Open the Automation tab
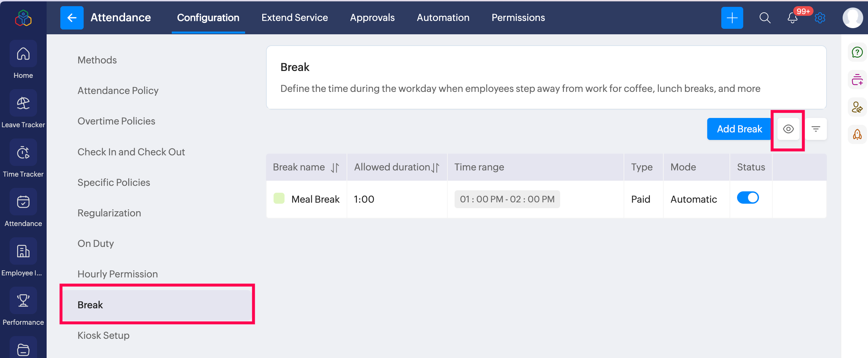 [443, 18]
